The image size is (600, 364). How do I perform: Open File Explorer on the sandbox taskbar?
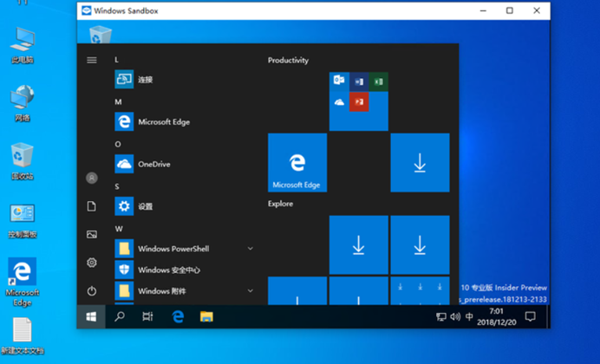(x=206, y=316)
